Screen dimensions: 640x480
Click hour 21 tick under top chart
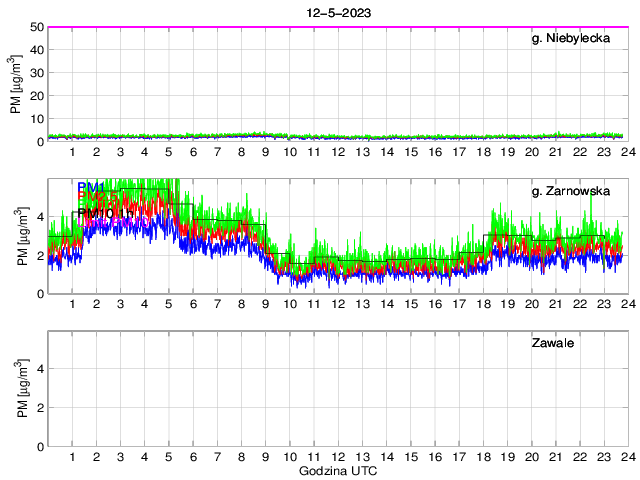(x=556, y=151)
